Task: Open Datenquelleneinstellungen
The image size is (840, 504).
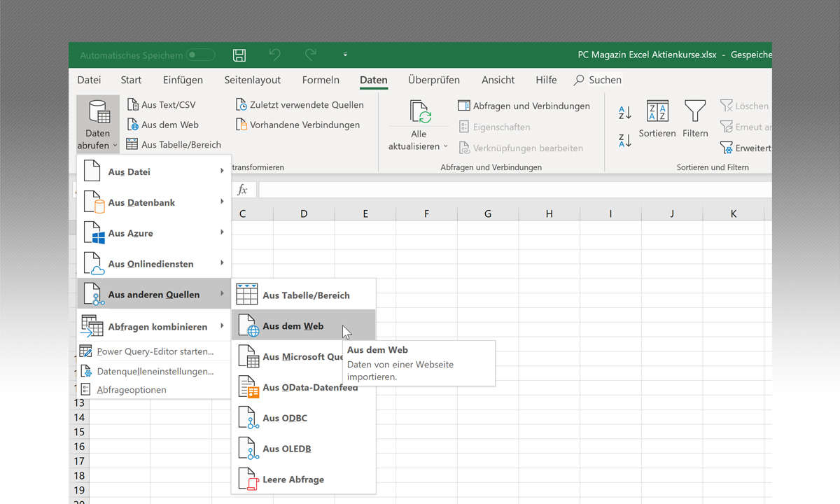Action: tap(154, 371)
